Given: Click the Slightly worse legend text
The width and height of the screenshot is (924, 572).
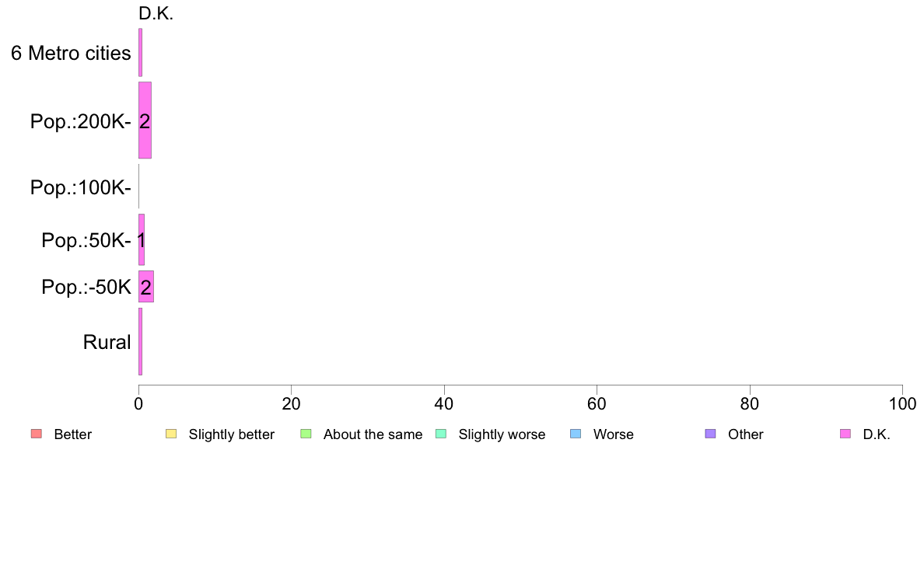Looking at the screenshot, I should (x=502, y=434).
